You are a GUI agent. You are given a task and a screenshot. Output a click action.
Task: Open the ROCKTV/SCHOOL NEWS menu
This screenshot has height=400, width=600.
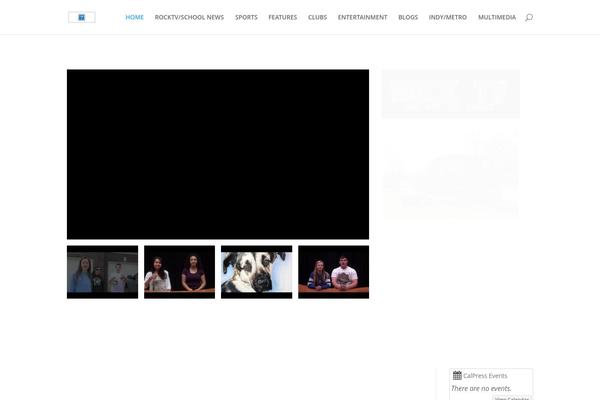[x=189, y=17]
